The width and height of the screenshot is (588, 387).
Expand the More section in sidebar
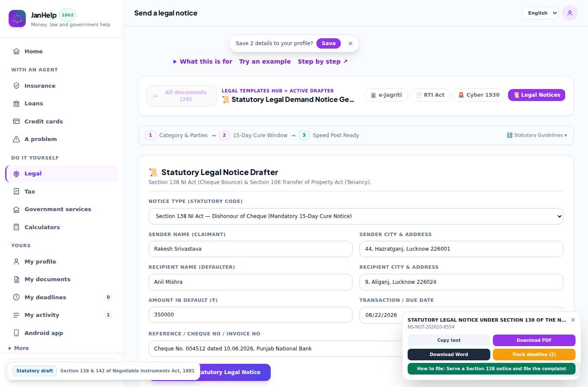click(19, 348)
